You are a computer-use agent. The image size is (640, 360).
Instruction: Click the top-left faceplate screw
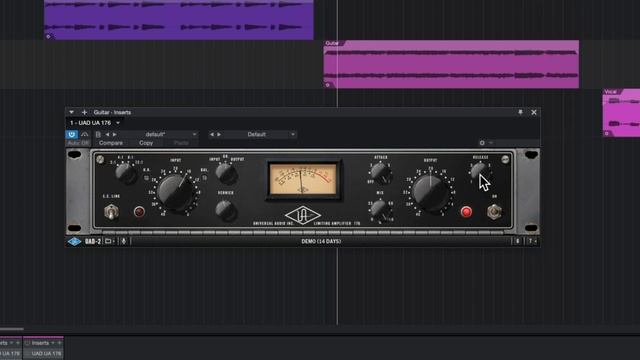(100, 160)
